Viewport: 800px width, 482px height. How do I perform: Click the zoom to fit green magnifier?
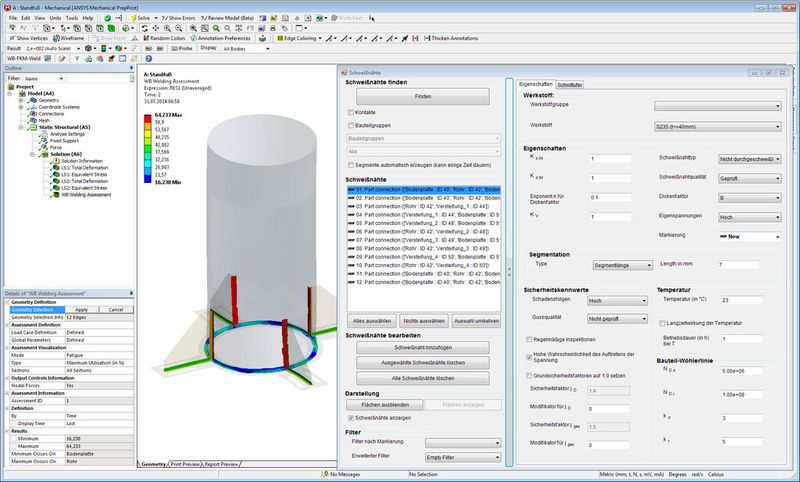216,28
